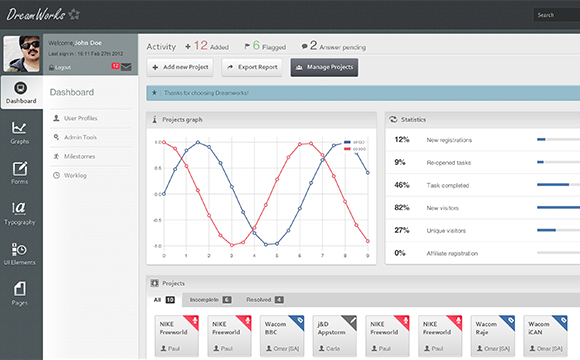Switch to the Incomplete projects tab
The width and height of the screenshot is (580, 360).
tap(210, 300)
